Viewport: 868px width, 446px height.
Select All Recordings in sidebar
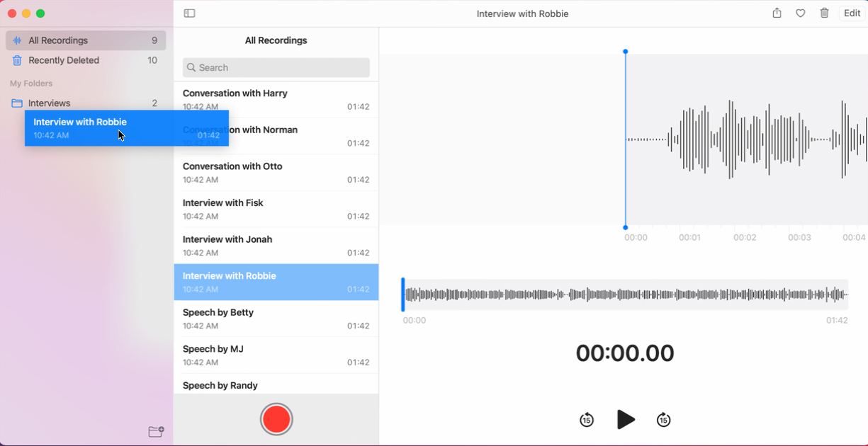click(x=85, y=40)
